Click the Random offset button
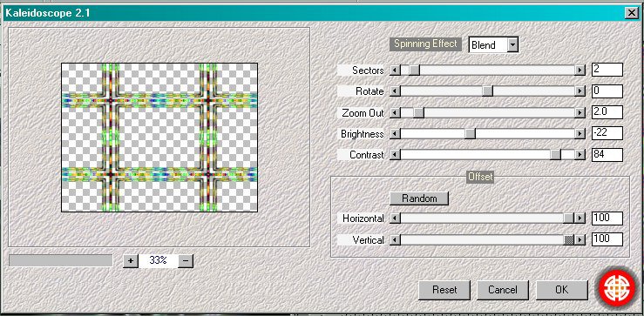This screenshot has width=644, height=316. (x=419, y=198)
